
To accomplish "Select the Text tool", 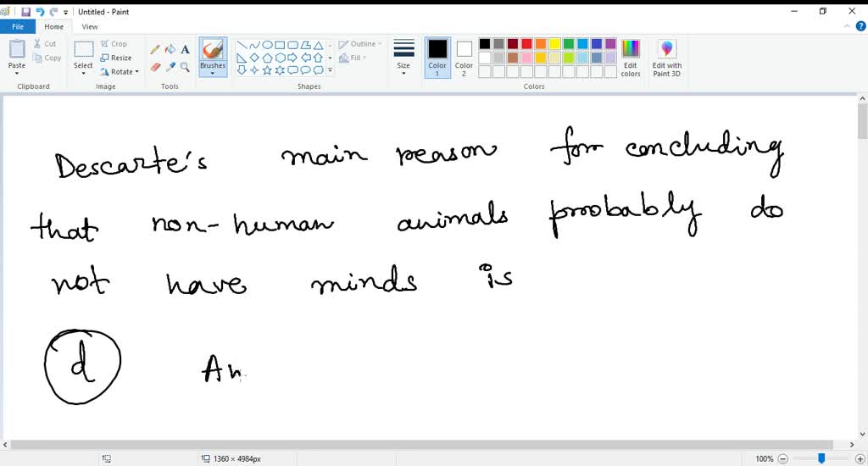I will 184,49.
